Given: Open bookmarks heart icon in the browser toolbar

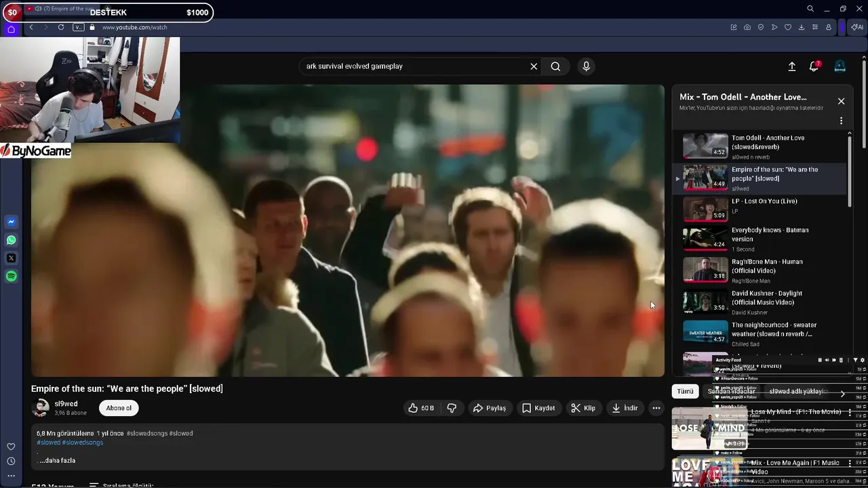Looking at the screenshot, I should (788, 27).
